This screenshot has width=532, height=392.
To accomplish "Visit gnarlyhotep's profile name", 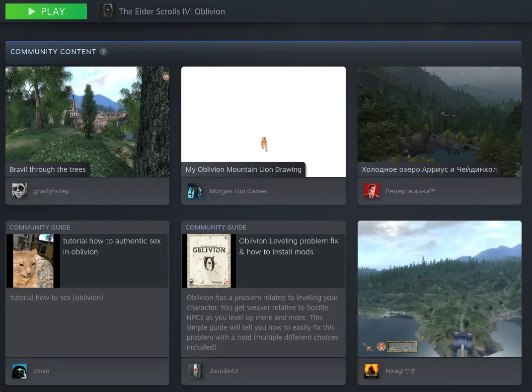I will coord(51,191).
